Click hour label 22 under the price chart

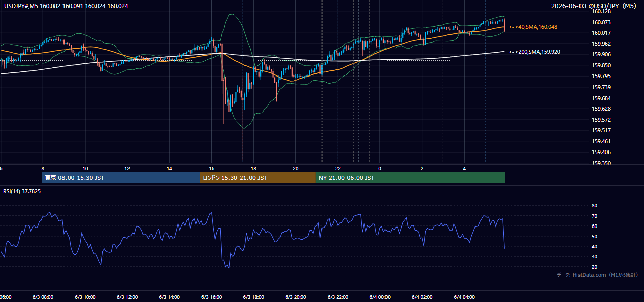coord(338,168)
